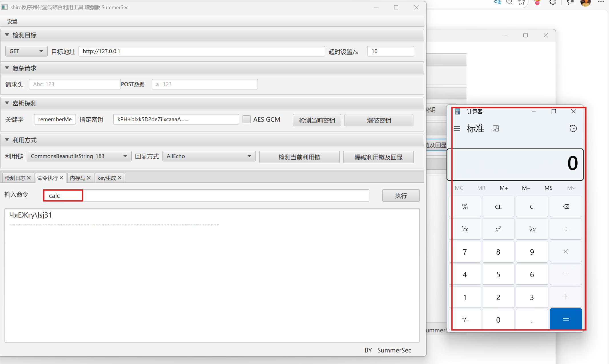The height and width of the screenshot is (364, 609).
Task: Collapse the 检测目标 section
Action: pyautogui.click(x=7, y=35)
